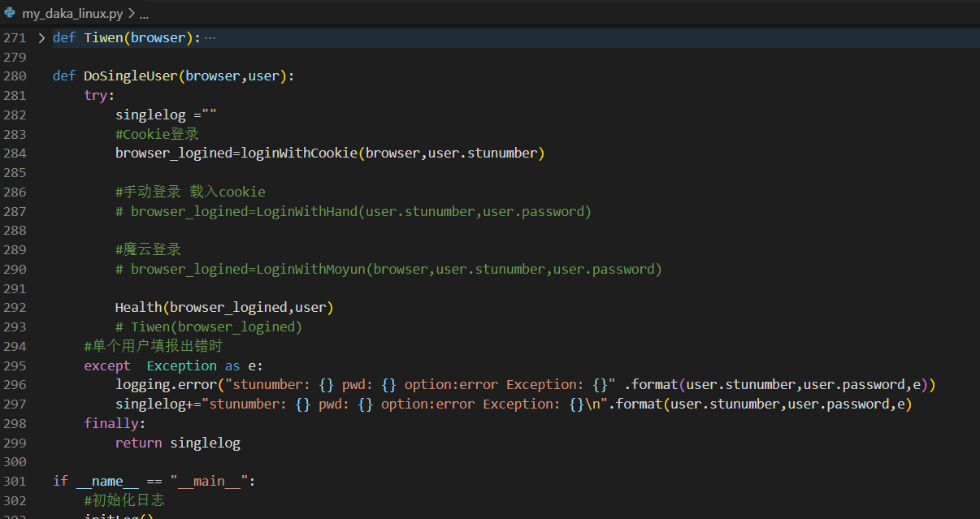The image size is (980, 519).
Task: Open the breadcrumb ellipsis after the file name
Action: pyautogui.click(x=144, y=14)
